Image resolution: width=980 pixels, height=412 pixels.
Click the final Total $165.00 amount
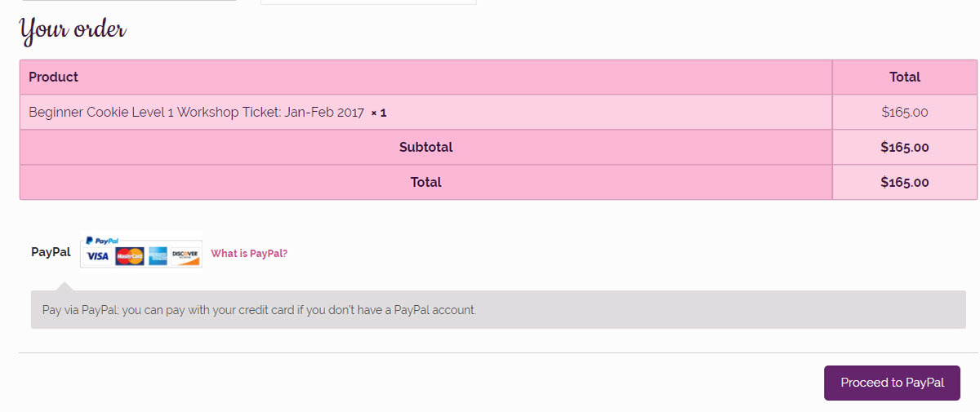click(905, 182)
